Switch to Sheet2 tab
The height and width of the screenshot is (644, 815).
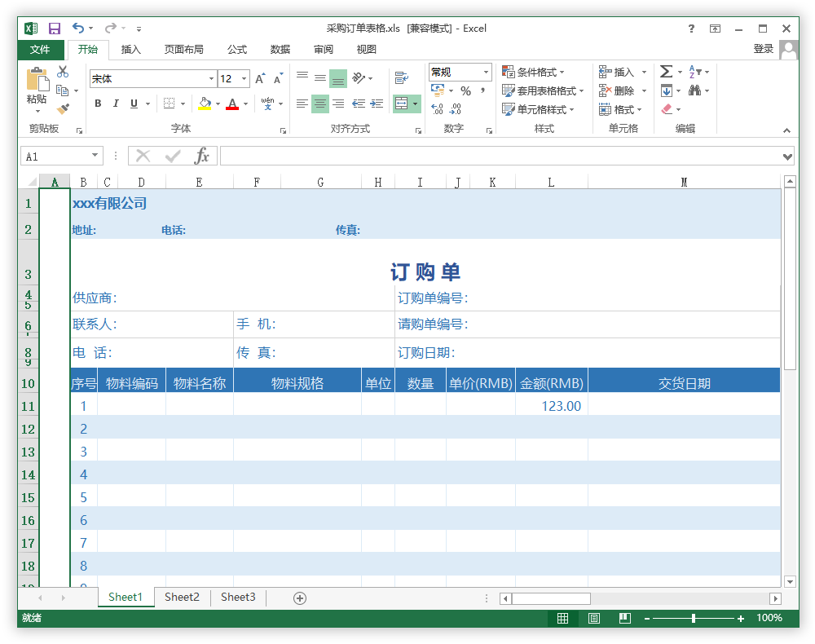[x=182, y=598]
